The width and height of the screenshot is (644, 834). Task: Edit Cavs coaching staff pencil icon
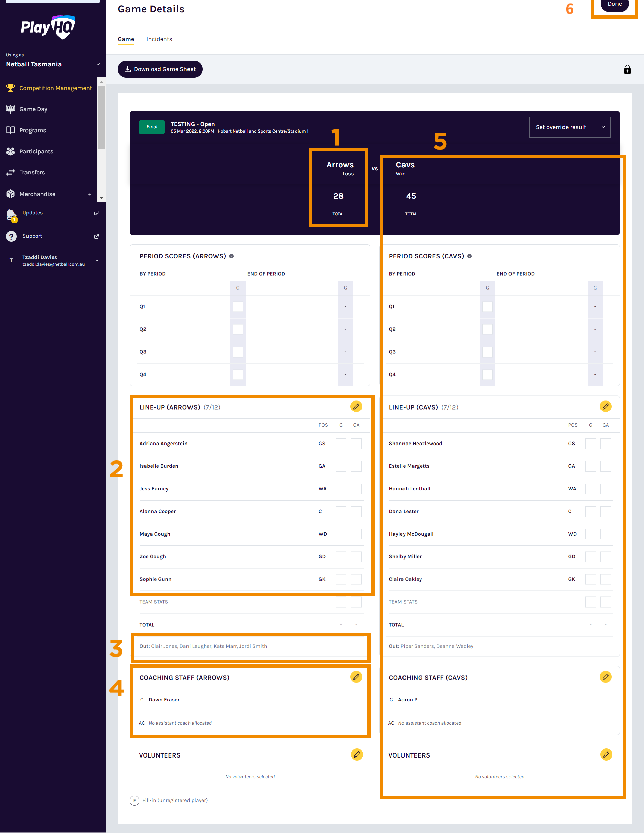605,677
